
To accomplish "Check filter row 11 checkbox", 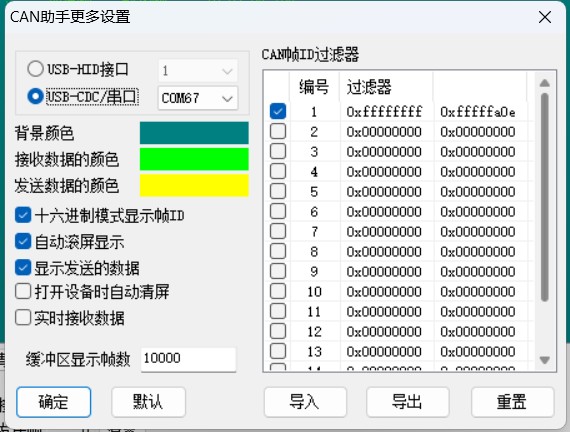I will [278, 311].
